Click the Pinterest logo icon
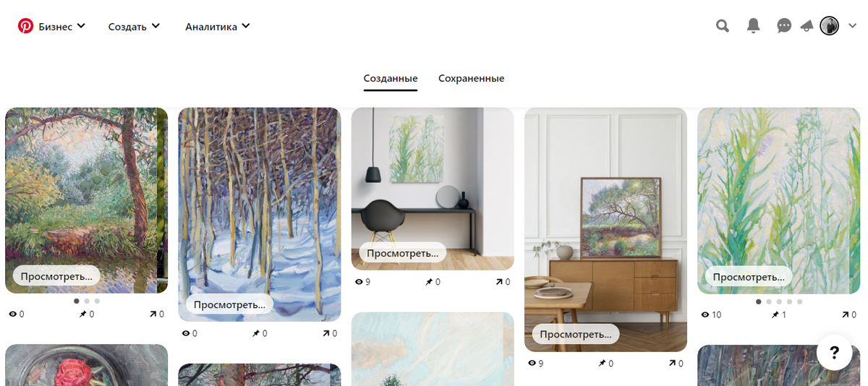The image size is (868, 386). click(x=26, y=27)
